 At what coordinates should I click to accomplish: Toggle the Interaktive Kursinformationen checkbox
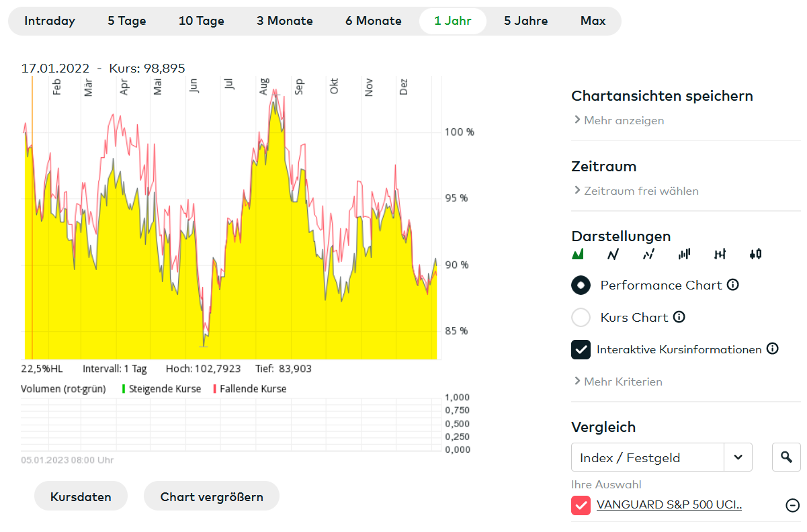[581, 349]
